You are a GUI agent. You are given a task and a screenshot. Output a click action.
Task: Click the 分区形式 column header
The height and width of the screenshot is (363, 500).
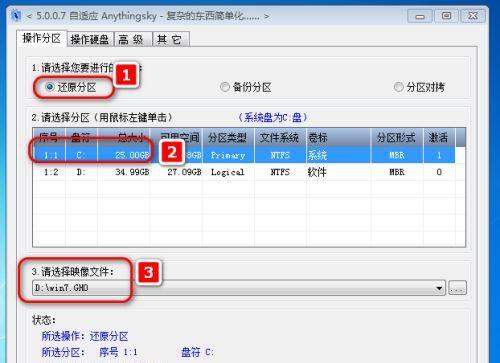click(x=397, y=137)
